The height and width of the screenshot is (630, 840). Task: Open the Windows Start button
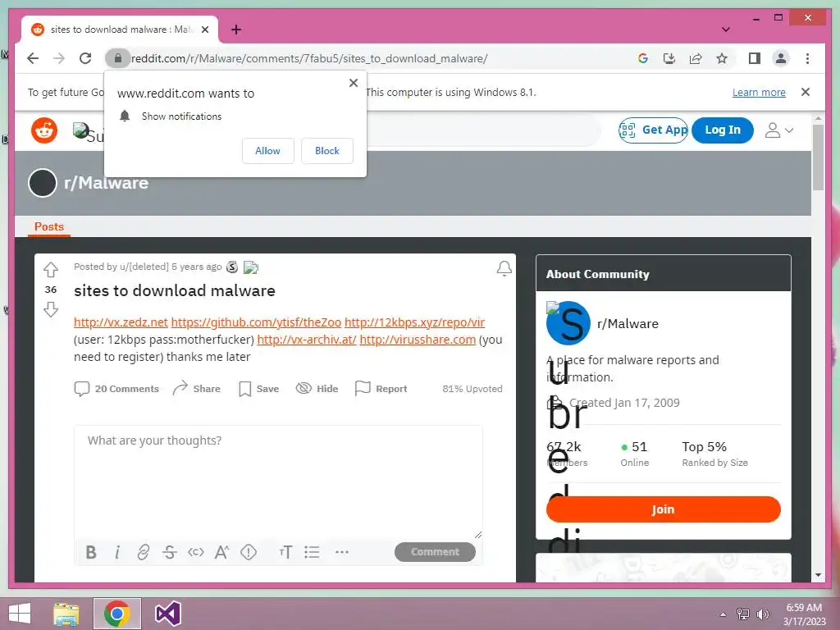20,614
